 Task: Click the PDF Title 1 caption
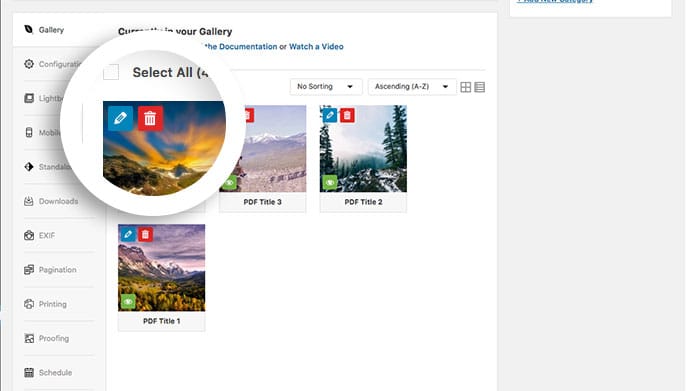coord(161,321)
